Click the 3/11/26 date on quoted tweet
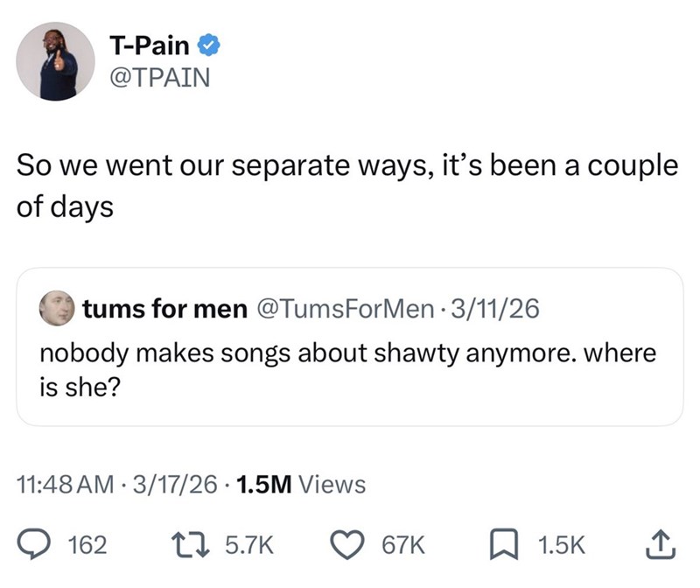 point(496,307)
